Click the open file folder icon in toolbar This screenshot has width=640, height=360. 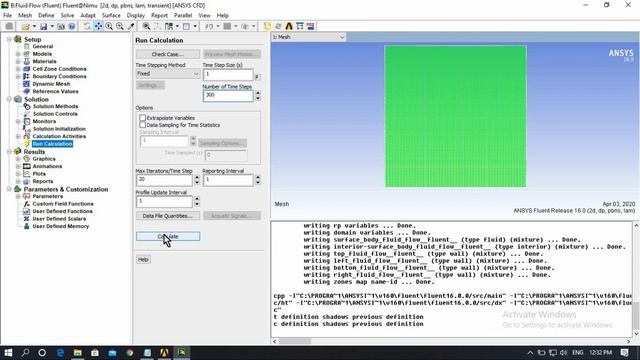click(x=25, y=27)
